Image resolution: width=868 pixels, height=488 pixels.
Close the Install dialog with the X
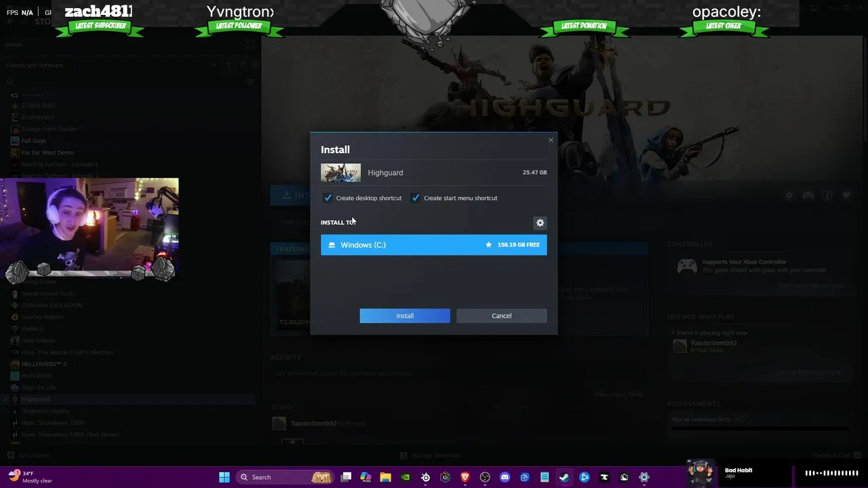click(x=551, y=140)
